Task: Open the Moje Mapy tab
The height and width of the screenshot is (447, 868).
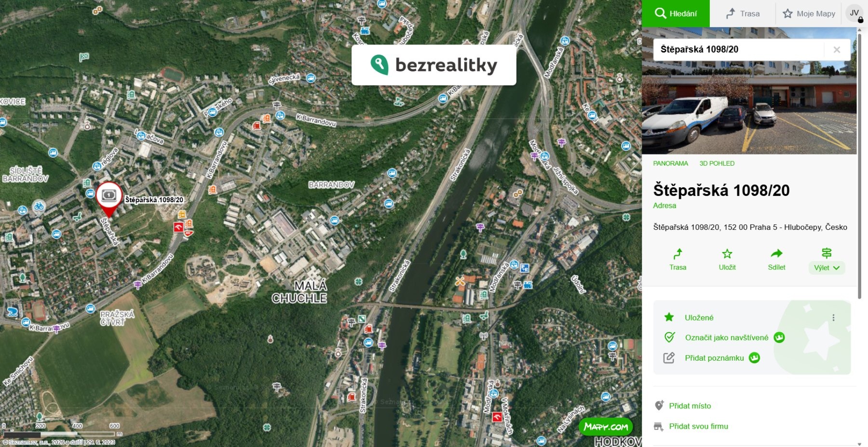Action: pyautogui.click(x=809, y=14)
